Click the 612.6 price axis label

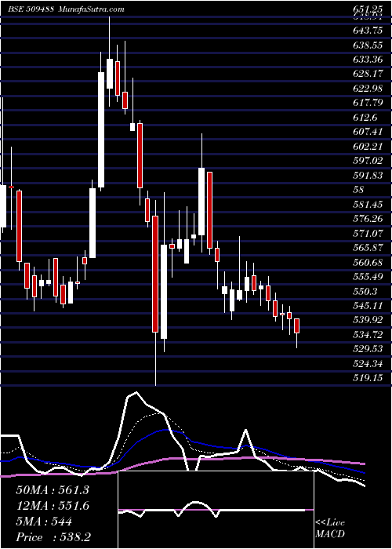click(x=365, y=118)
